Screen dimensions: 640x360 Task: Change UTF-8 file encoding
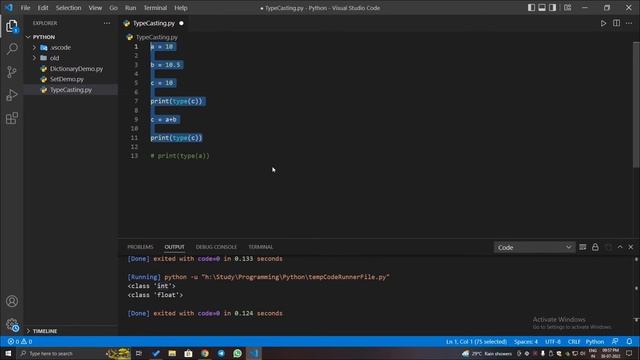pyautogui.click(x=553, y=341)
